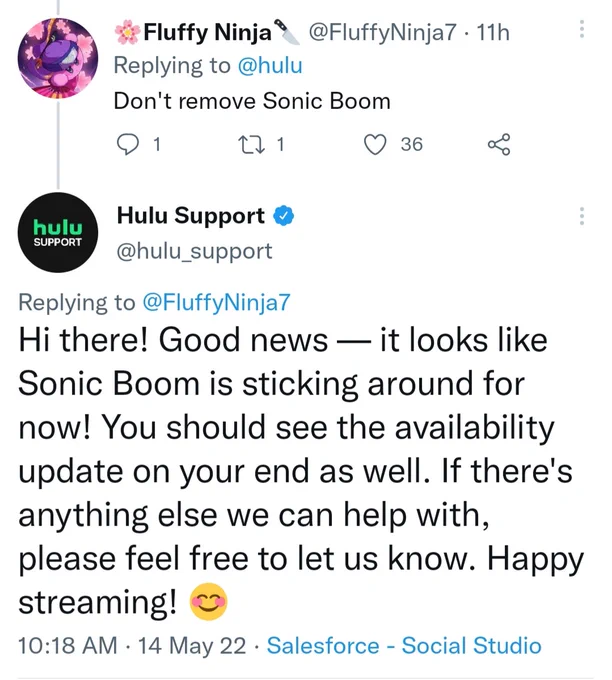Open @FluffyNinja7 link in Hulu's reply
Screen dimensions: 612x680
pyautogui.click(x=216, y=302)
